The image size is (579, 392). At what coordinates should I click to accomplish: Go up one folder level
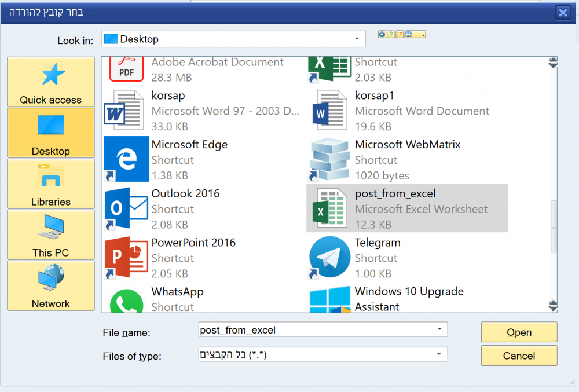pos(391,34)
